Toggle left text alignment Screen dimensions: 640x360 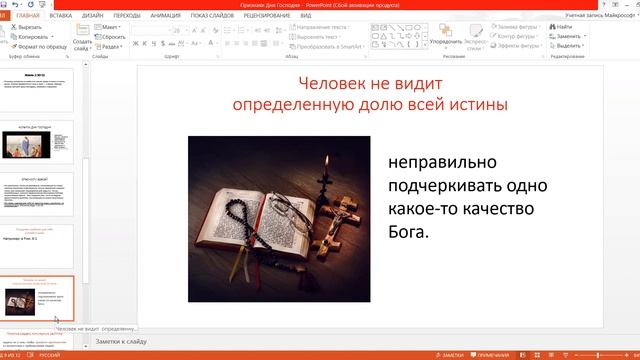click(x=227, y=43)
